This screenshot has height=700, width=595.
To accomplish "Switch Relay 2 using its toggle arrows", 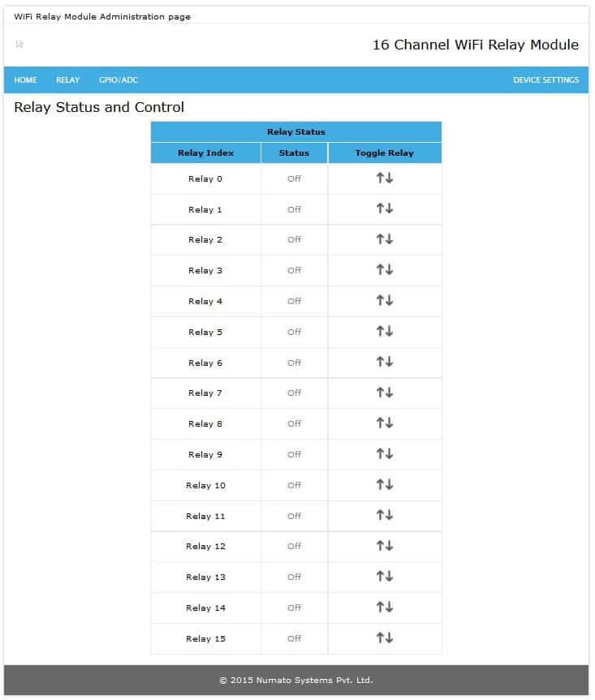I will (x=385, y=239).
